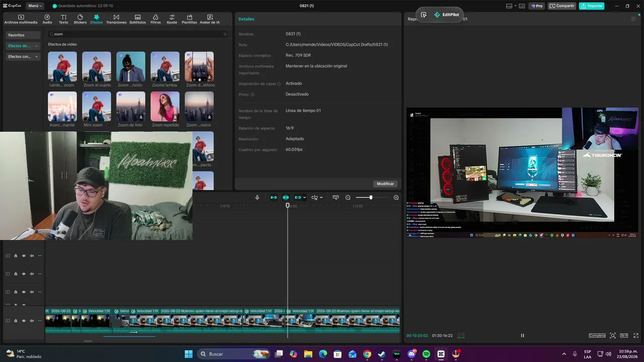
Task: Click the Exportar button
Action: [592, 6]
